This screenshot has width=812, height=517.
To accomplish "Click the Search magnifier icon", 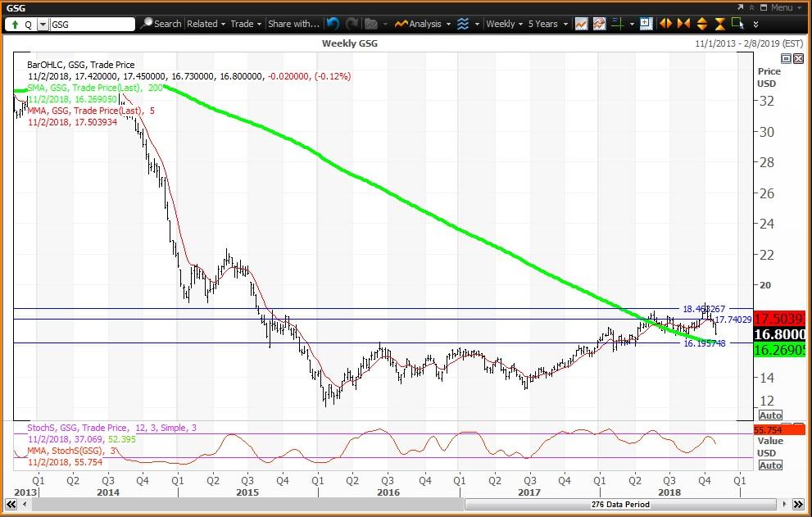I will point(147,24).
